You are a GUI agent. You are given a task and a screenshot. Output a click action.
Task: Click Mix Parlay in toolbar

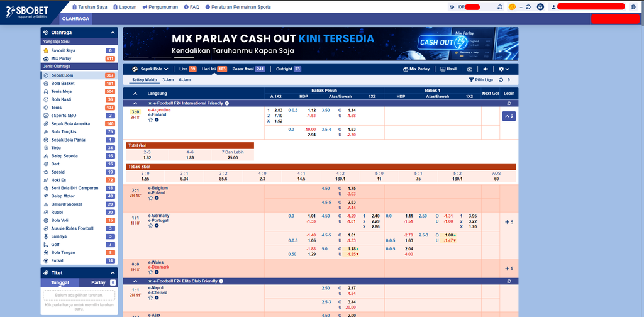(416, 69)
